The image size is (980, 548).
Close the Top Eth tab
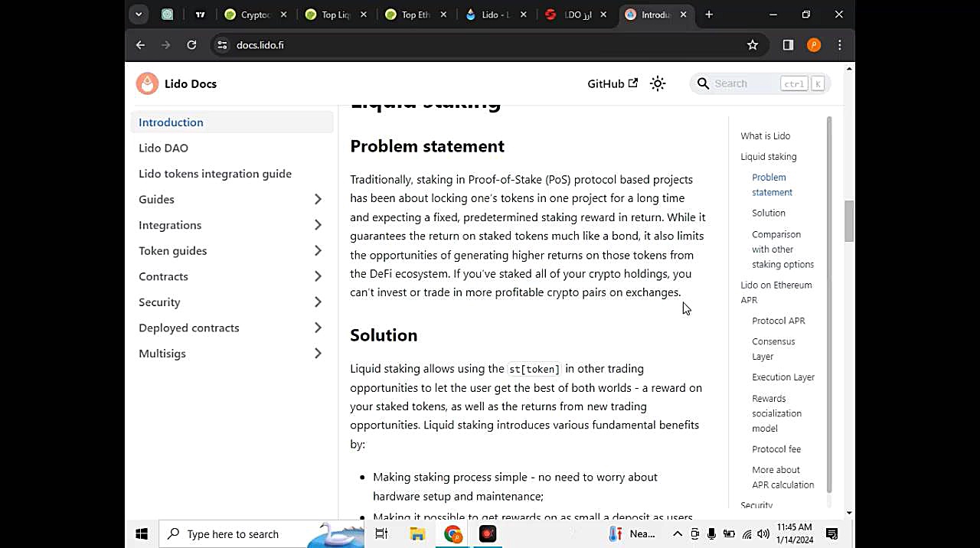pos(444,15)
